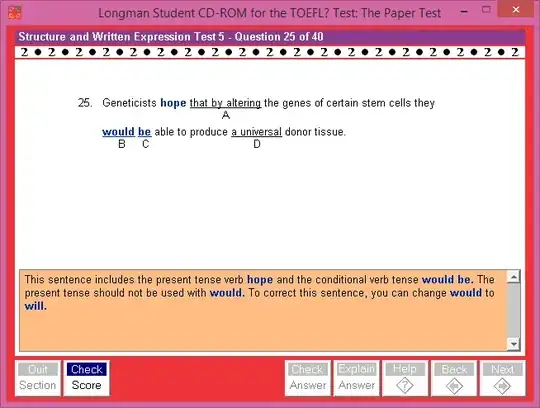Screen dimensions: 540x408
Task: Click the Explain Answer button
Action: (356, 378)
